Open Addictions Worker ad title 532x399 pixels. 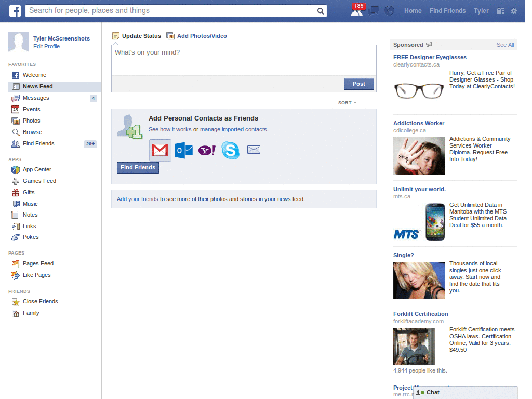419,123
